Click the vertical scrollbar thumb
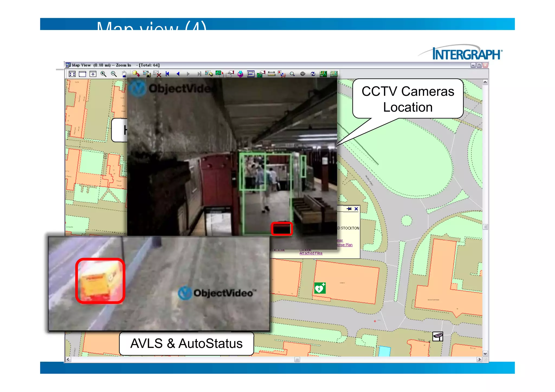The height and width of the screenshot is (392, 555). pyautogui.click(x=485, y=227)
